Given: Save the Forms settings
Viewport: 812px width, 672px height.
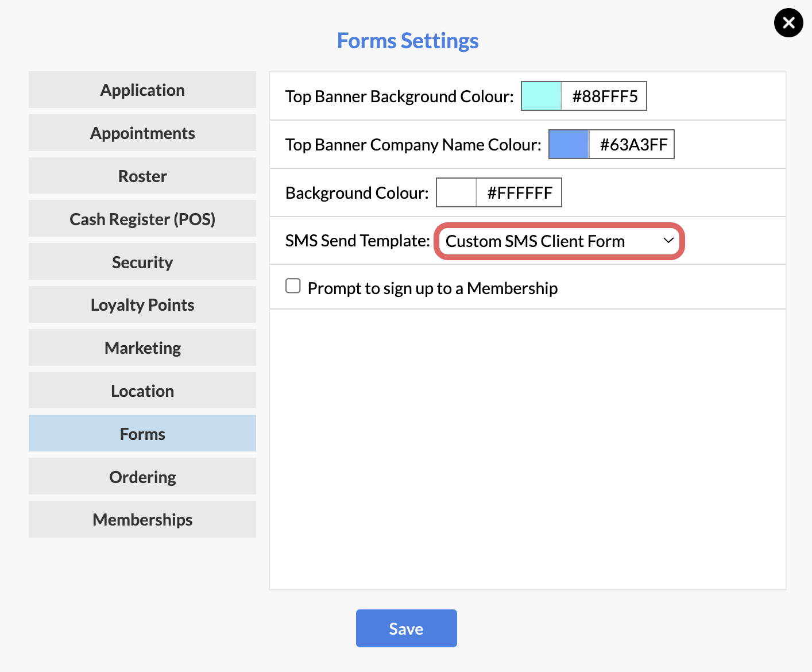Looking at the screenshot, I should pyautogui.click(x=406, y=628).
